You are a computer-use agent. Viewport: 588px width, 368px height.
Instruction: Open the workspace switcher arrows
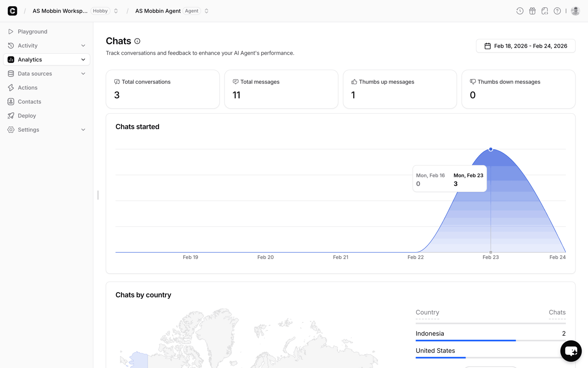pyautogui.click(x=116, y=11)
